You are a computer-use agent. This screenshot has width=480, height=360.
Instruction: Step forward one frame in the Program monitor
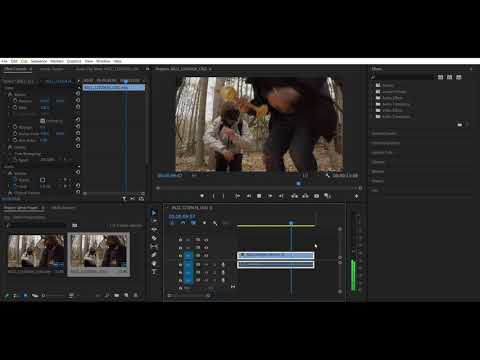tap(270, 196)
